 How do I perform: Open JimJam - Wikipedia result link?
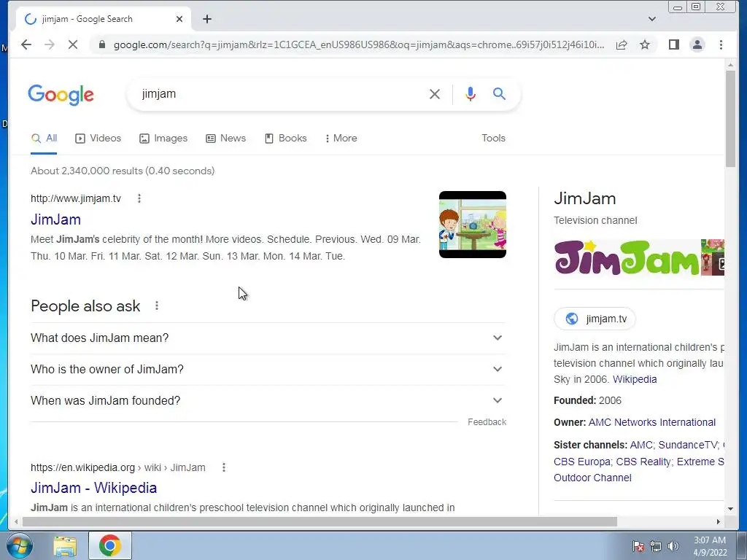click(x=94, y=488)
